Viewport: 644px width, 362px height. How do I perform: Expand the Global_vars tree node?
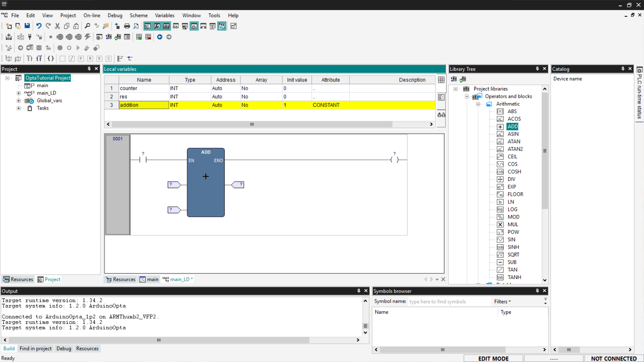tap(19, 101)
